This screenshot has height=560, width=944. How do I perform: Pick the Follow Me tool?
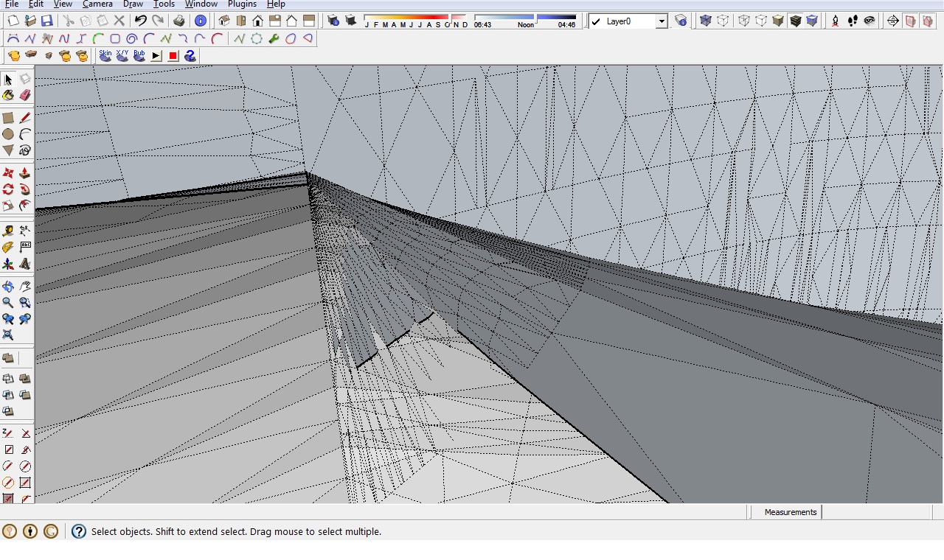point(25,189)
